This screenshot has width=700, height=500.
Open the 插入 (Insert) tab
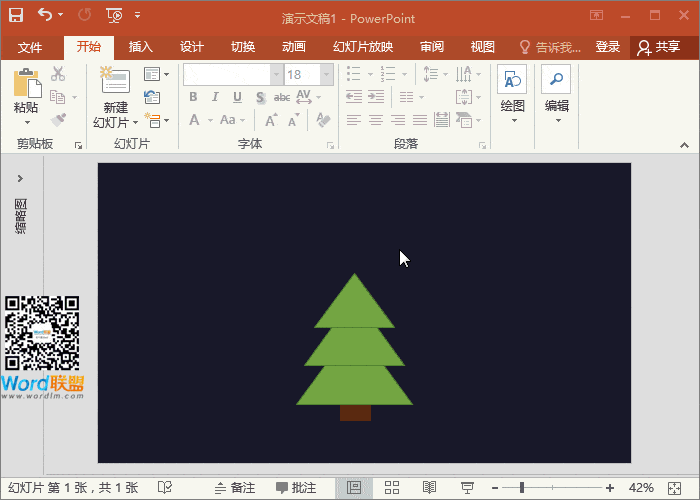(x=141, y=47)
